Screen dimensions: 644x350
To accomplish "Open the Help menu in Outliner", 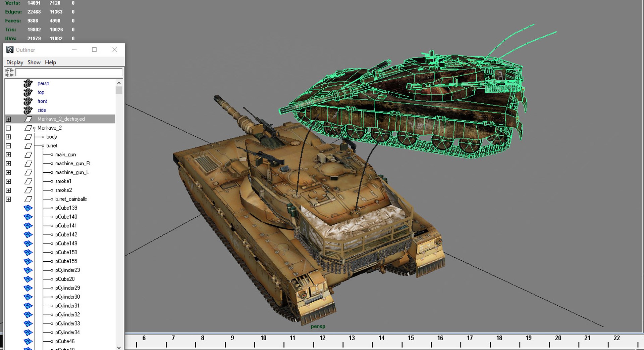I will point(50,62).
